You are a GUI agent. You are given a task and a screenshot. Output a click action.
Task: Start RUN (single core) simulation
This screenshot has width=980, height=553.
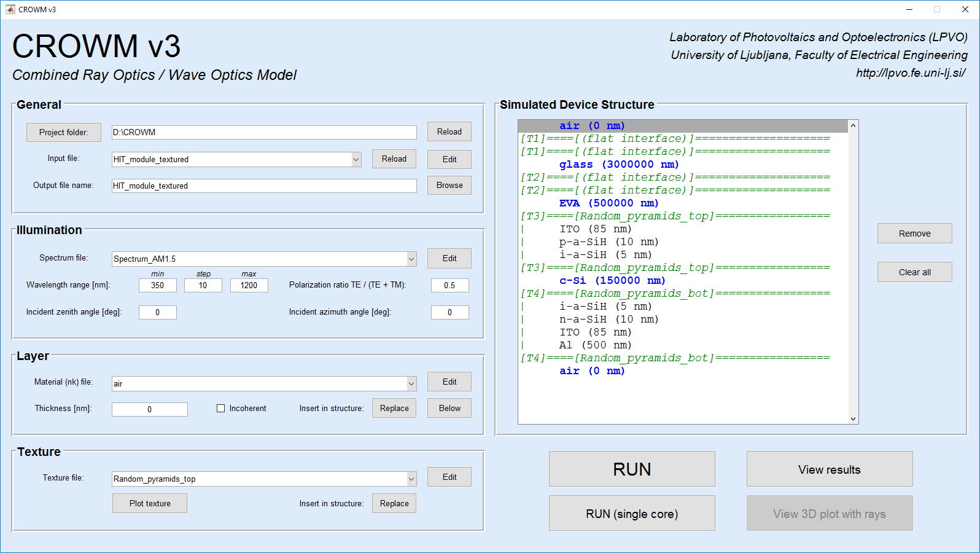click(x=631, y=514)
